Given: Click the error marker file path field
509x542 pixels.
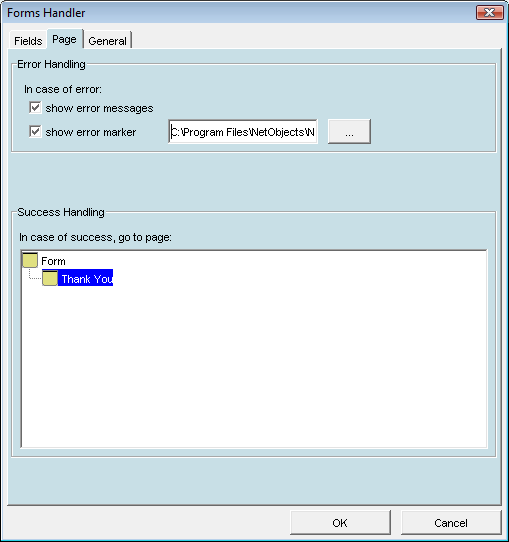Looking at the screenshot, I should tap(243, 132).
